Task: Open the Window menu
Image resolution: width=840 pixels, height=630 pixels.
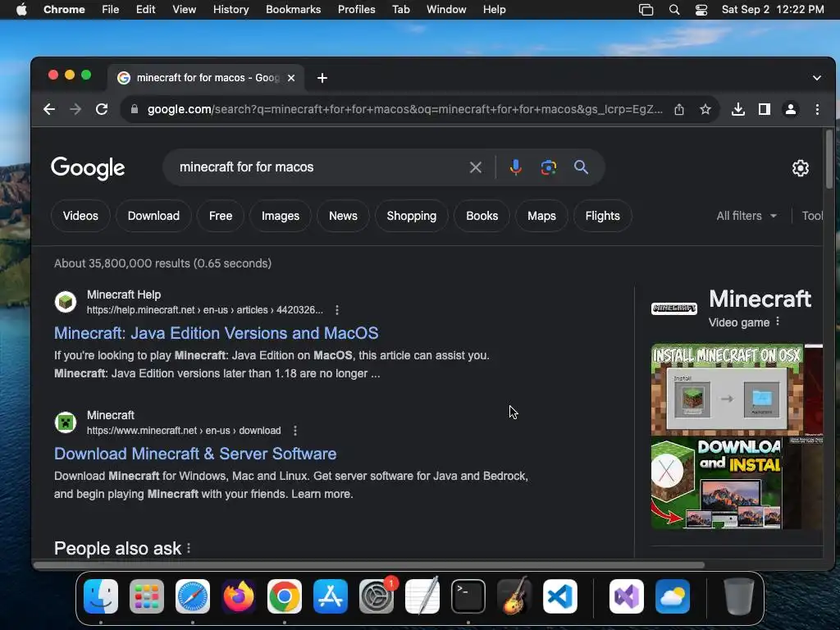Action: tap(446, 10)
